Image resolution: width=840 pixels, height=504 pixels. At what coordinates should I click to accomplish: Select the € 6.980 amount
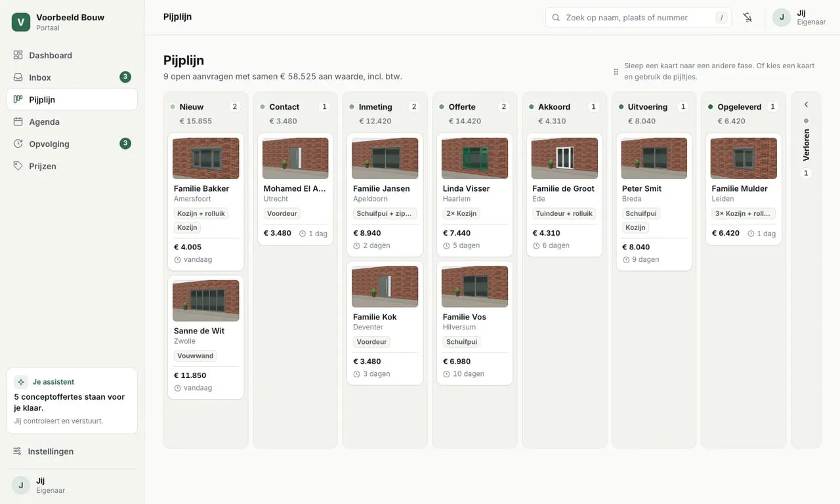(457, 362)
